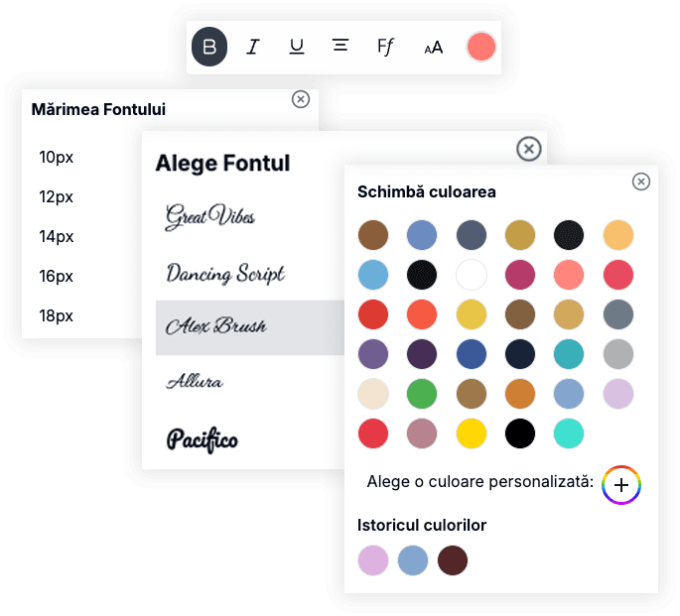Image resolution: width=680 pixels, height=616 pixels.
Task: Close the Alege Fontul panel
Action: 529,149
